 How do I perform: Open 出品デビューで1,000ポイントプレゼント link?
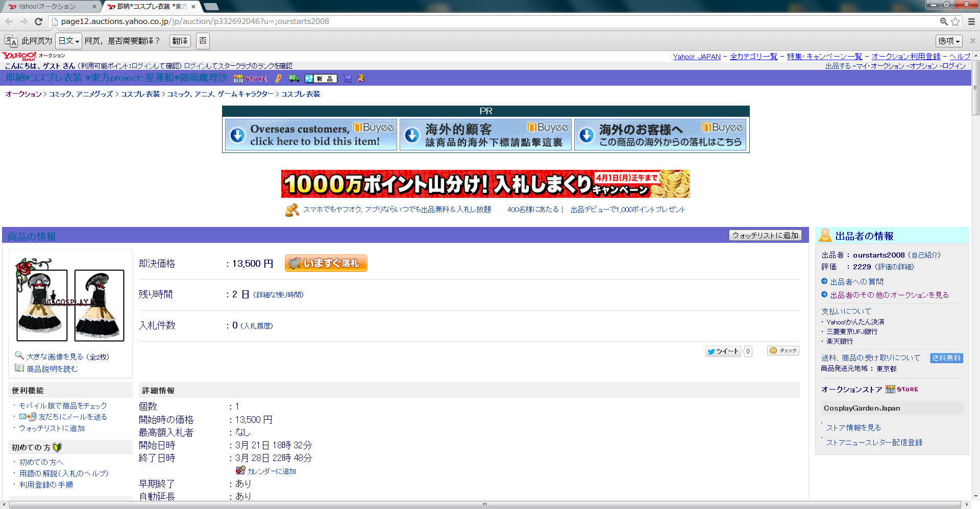tap(628, 210)
